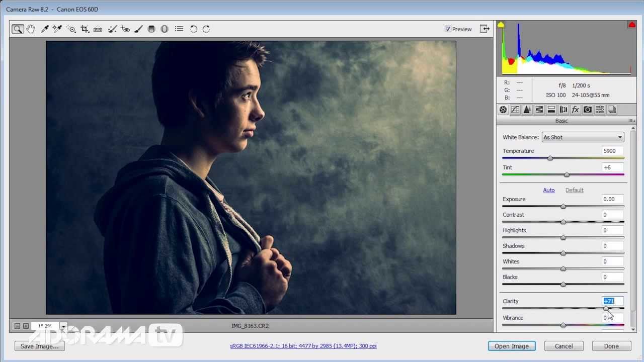This screenshot has width=644, height=362.
Task: Open the Camera Raw preferences dialog icon
Action: coord(179,29)
